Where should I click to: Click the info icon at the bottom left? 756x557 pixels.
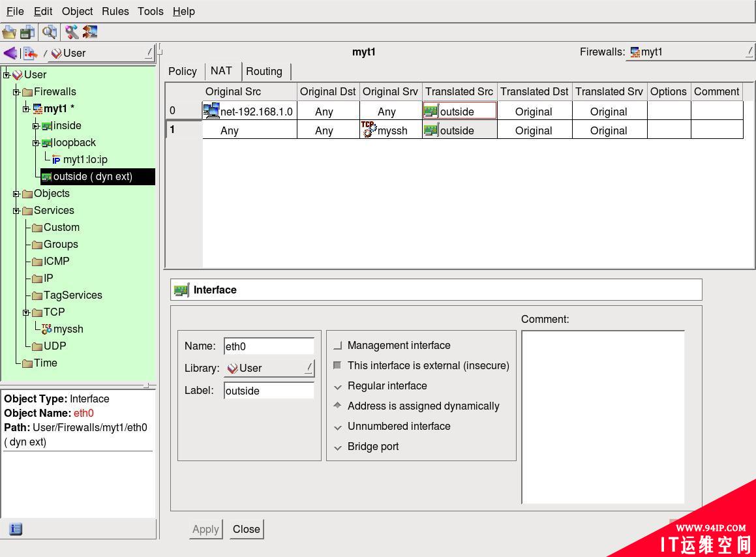[x=16, y=529]
